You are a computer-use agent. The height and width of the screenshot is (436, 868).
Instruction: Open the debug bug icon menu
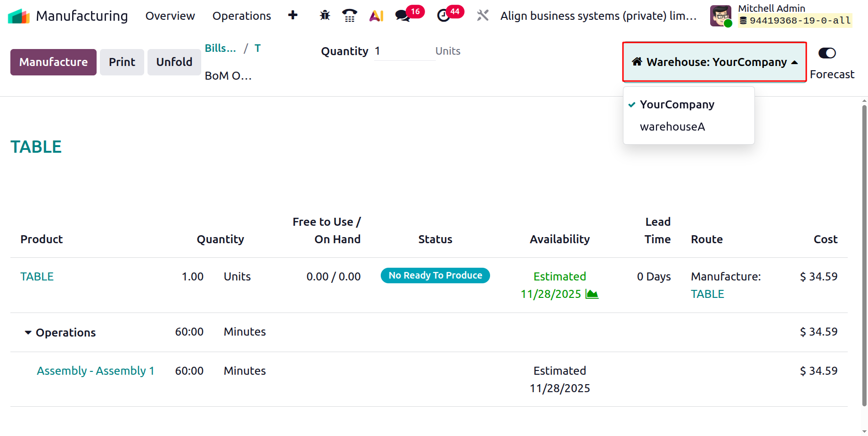coord(325,16)
